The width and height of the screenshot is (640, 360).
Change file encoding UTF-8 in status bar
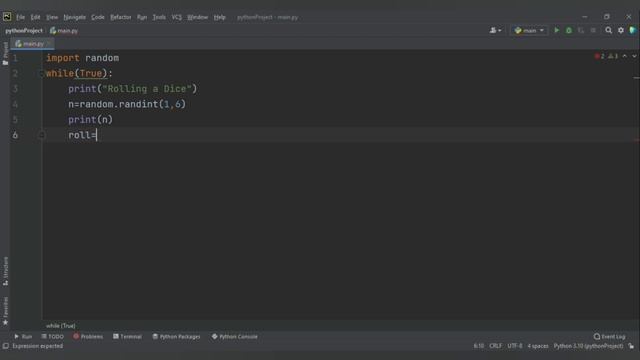(x=515, y=346)
